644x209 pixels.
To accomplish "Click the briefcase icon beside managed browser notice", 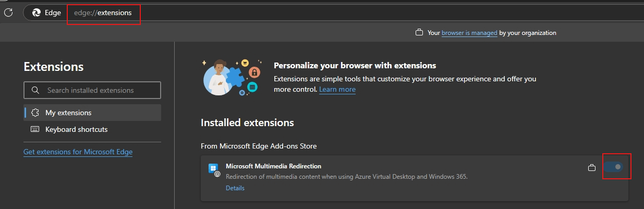I will pyautogui.click(x=419, y=33).
